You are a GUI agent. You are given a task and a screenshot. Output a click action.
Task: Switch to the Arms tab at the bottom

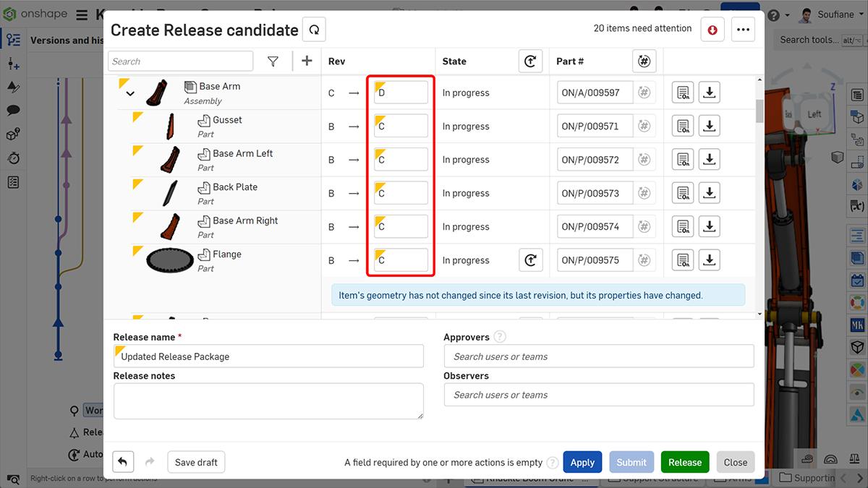pos(739,478)
